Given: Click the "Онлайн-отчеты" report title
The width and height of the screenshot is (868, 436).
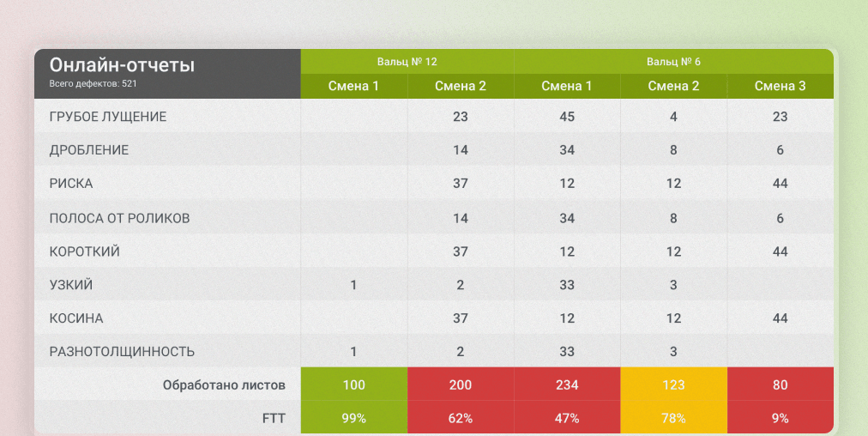Looking at the screenshot, I should coord(122,65).
